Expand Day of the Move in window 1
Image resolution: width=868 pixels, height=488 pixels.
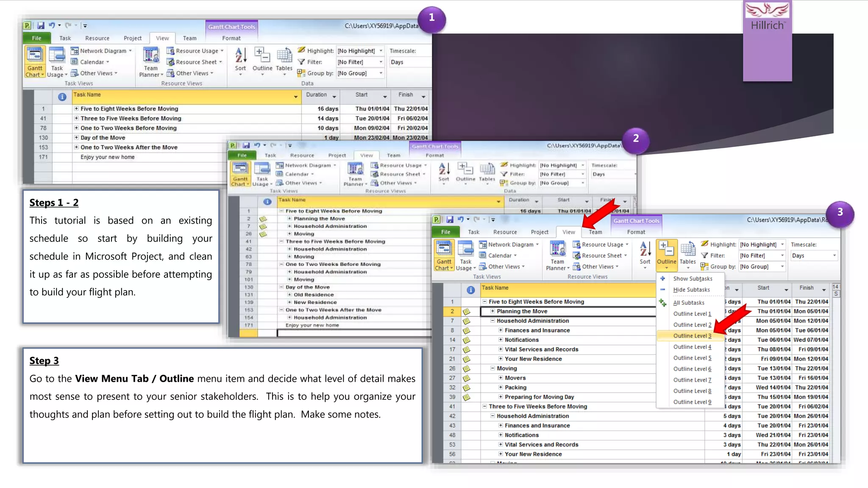tap(76, 138)
